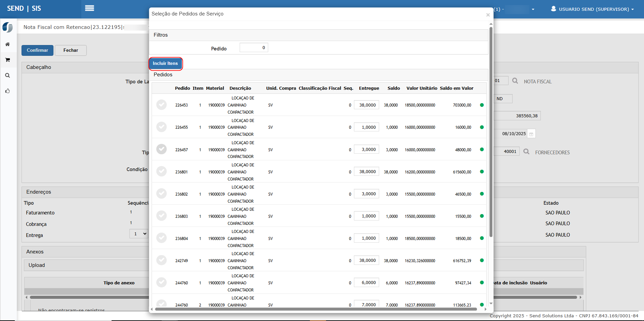Screen dimensions: 644x321
Task: Toggle the selection circle for pedido 226457
Action: click(x=162, y=149)
